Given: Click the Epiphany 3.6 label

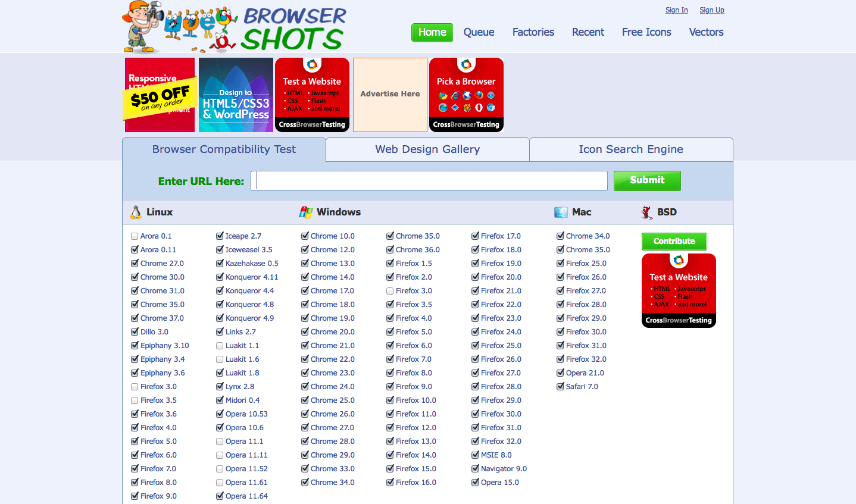Looking at the screenshot, I should pyautogui.click(x=163, y=373).
